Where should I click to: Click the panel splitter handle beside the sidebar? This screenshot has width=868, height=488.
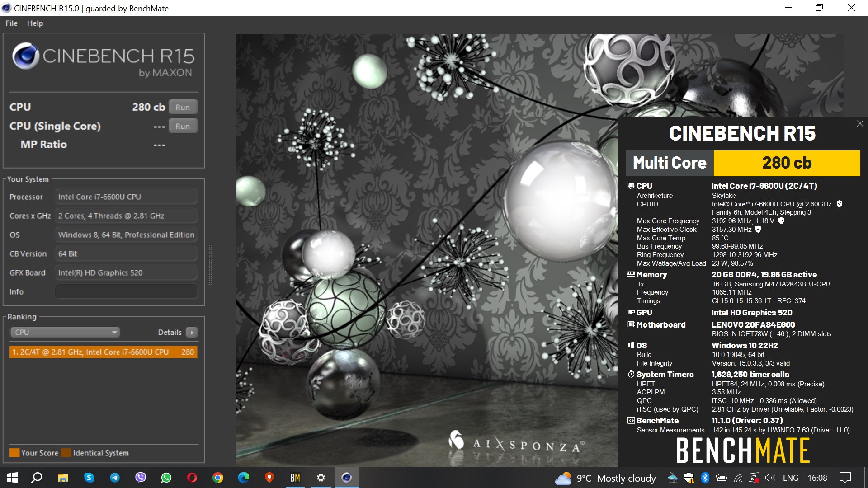pos(210,265)
